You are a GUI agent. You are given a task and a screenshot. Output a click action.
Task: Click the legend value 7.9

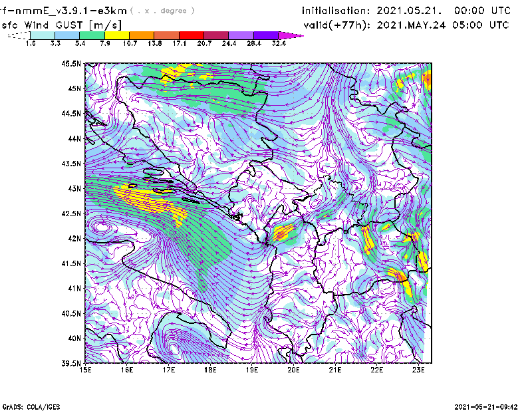105,43
